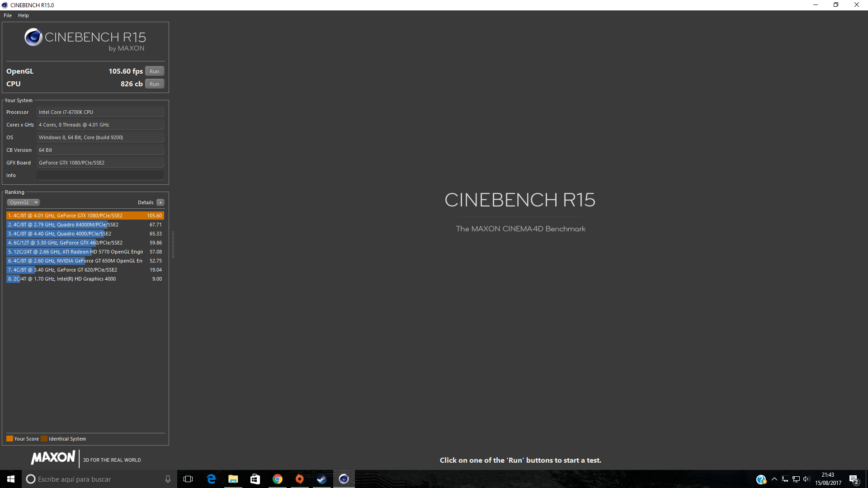Screen dimensions: 868x488
Task: Open Microsoft Store taskbar icon
Action: (255, 479)
